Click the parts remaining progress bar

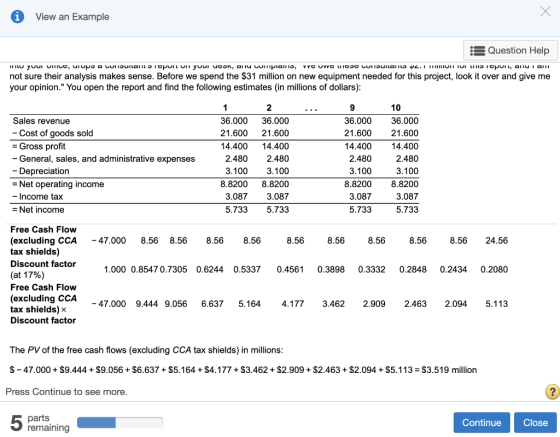[120, 422]
